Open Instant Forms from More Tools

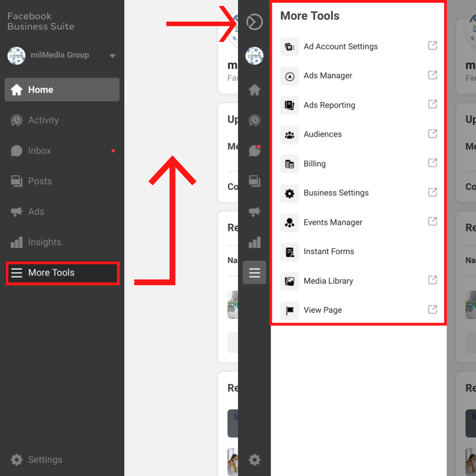(358, 251)
